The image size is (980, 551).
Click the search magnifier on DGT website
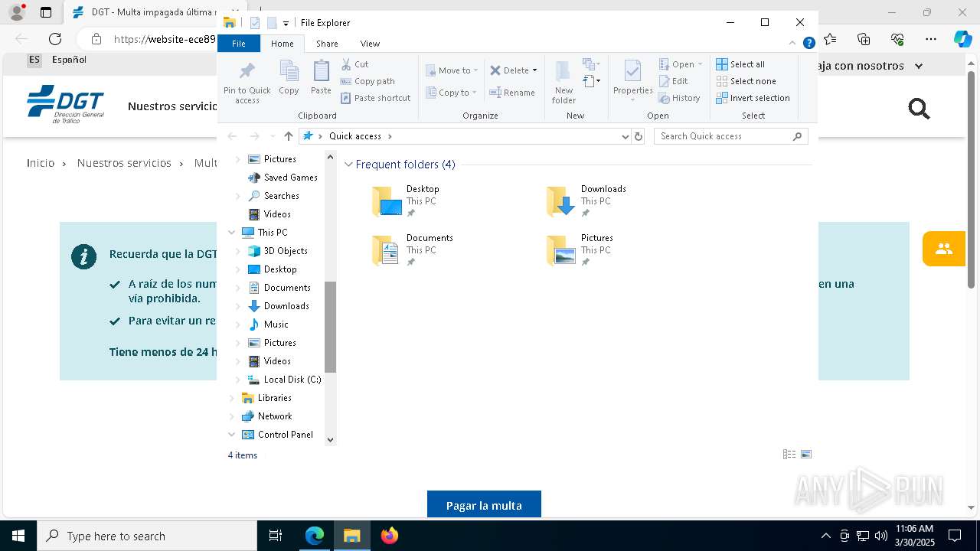919,109
